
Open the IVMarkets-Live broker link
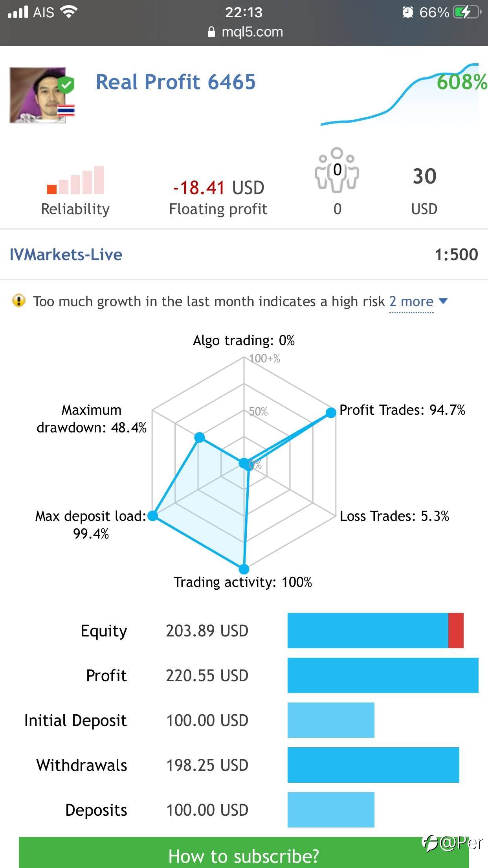pyautogui.click(x=66, y=255)
